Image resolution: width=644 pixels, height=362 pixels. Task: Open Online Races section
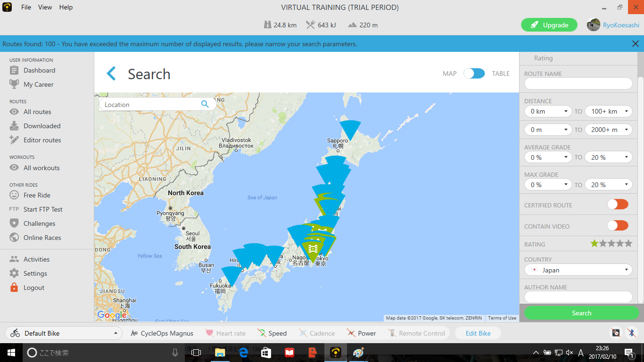point(42,238)
